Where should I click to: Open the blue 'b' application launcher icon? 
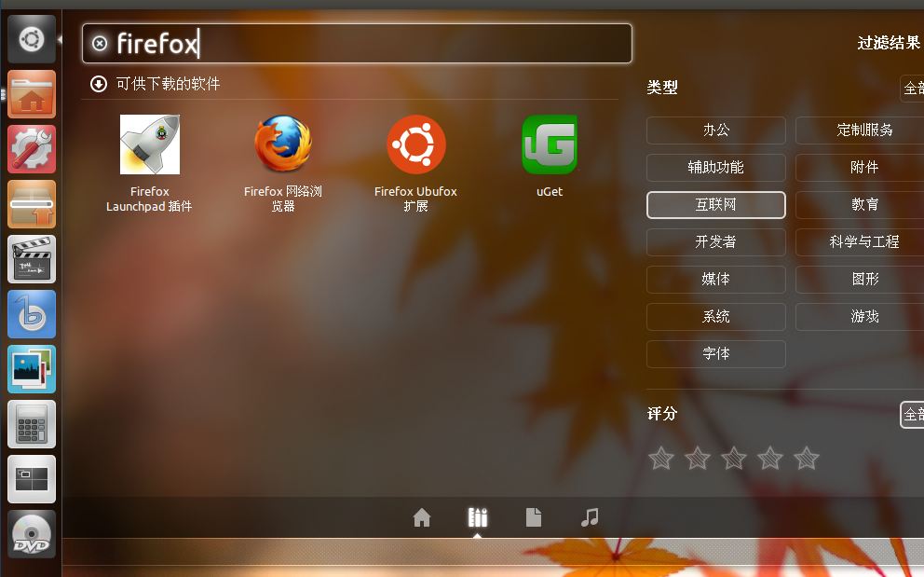click(x=32, y=314)
